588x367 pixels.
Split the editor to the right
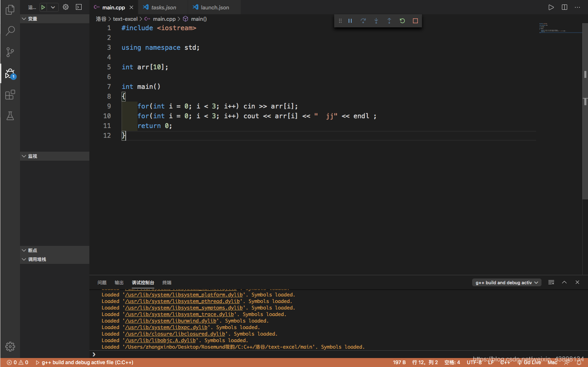(x=564, y=7)
